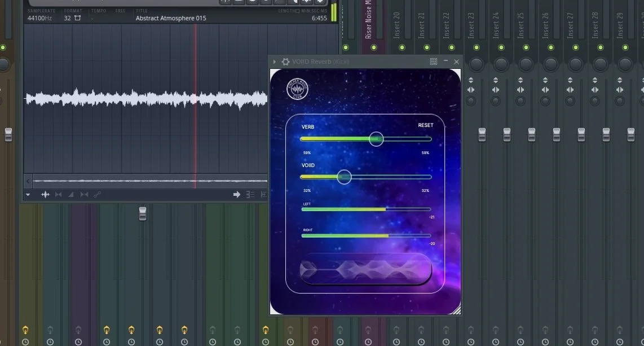The image size is (644, 346).
Task: Click the scroll-left arrow on the waveform overview
Action: click(28, 181)
